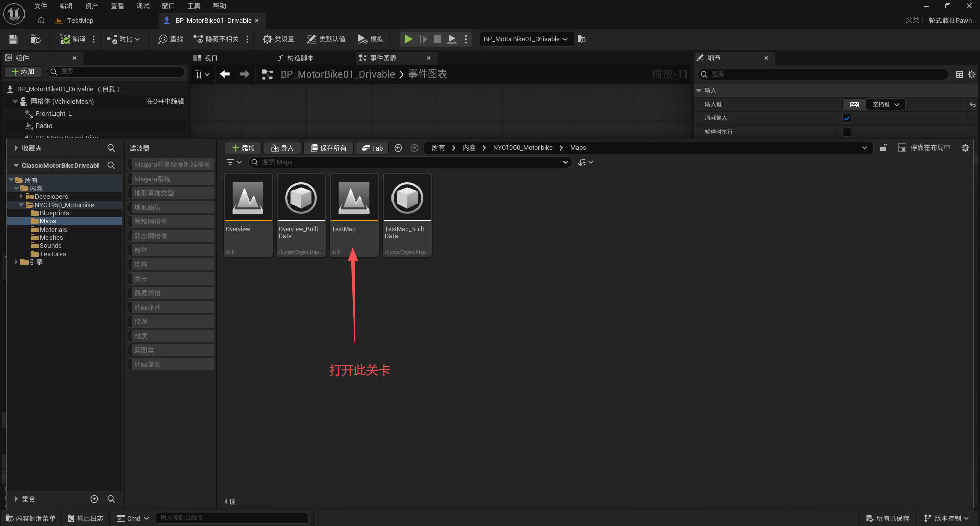Click the 编译 compile button

click(x=72, y=39)
